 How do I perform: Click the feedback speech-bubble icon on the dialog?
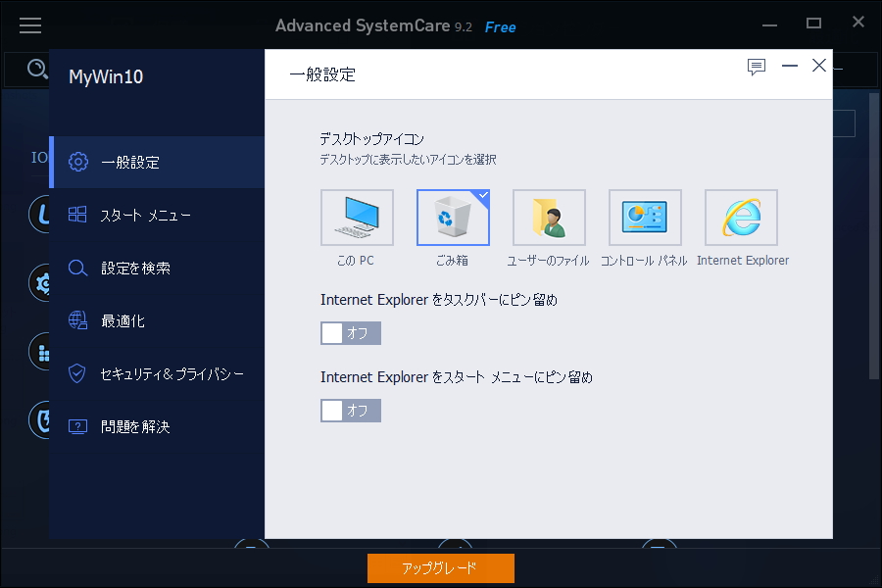756,67
